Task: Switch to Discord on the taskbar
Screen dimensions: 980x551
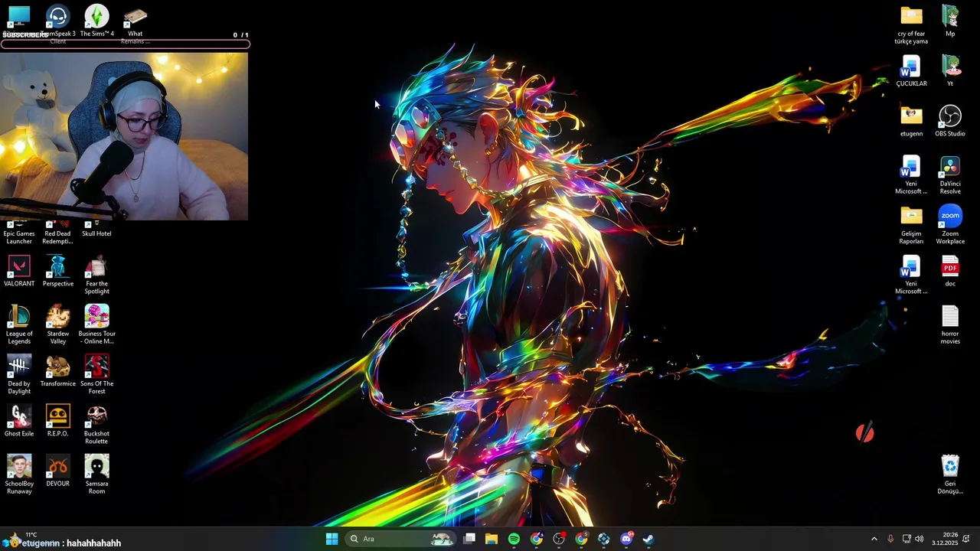Action: tap(626, 539)
